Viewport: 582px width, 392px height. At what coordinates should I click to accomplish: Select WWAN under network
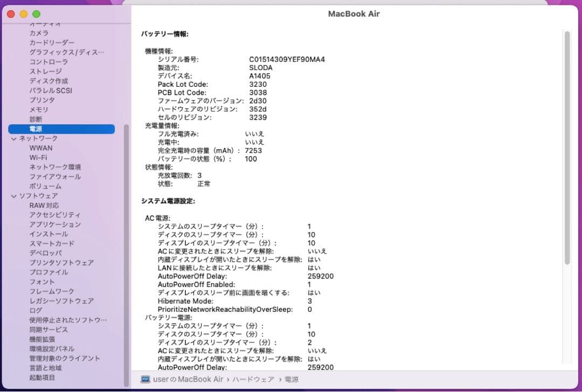coord(41,148)
